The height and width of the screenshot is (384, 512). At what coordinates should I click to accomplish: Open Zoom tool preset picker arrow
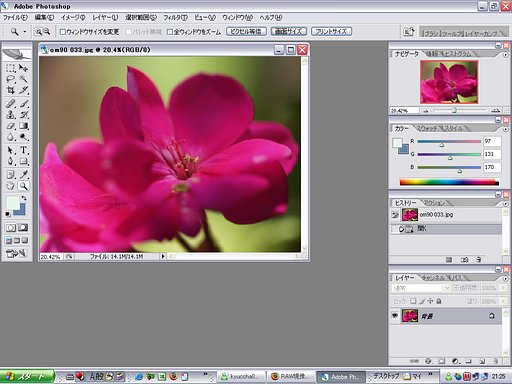click(x=25, y=32)
